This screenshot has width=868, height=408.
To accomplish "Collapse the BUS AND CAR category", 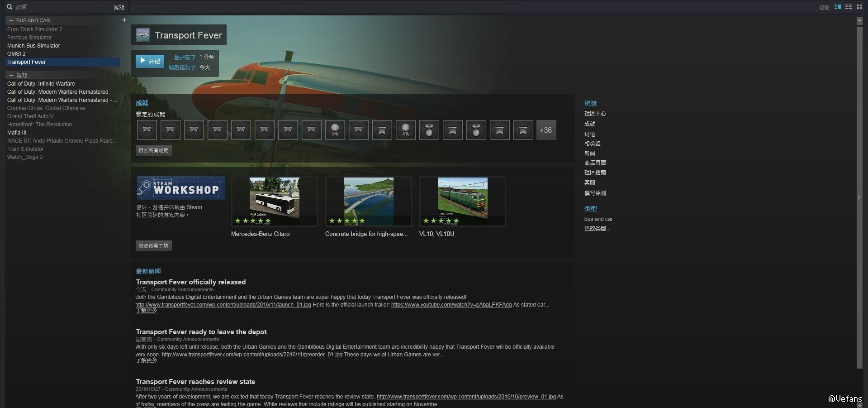I will coord(11,20).
